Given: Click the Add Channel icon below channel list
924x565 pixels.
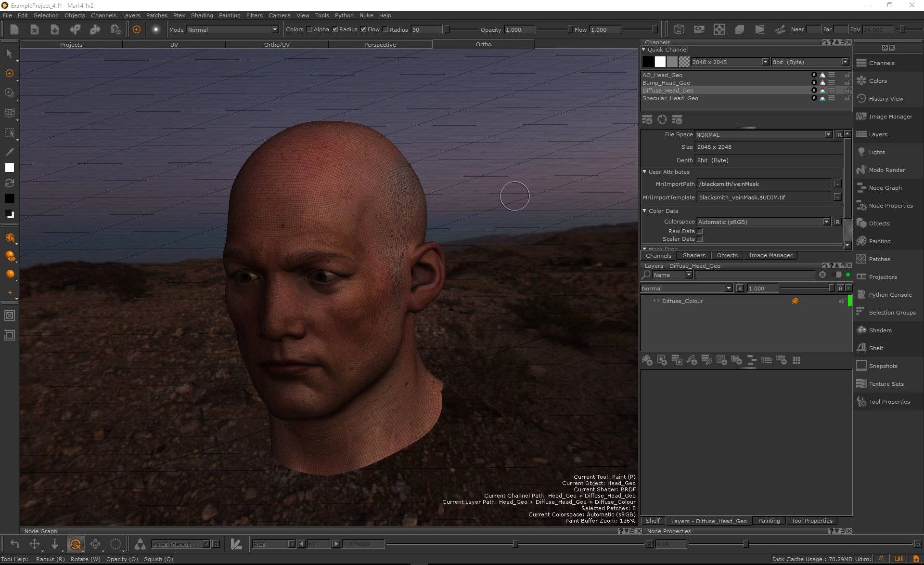Looking at the screenshot, I should coord(647,119).
